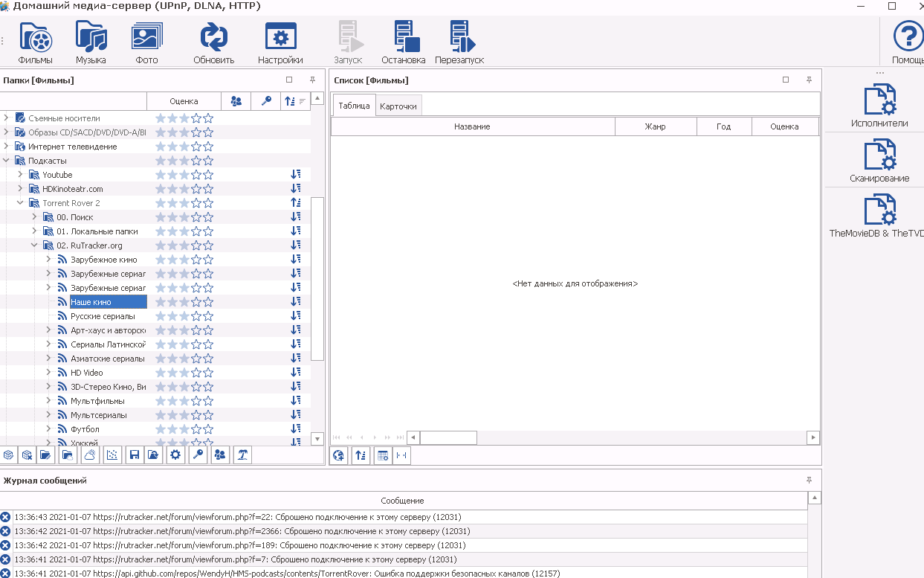Click the Обновить (Refresh) toolbar icon
924x578 pixels.
pos(213,37)
